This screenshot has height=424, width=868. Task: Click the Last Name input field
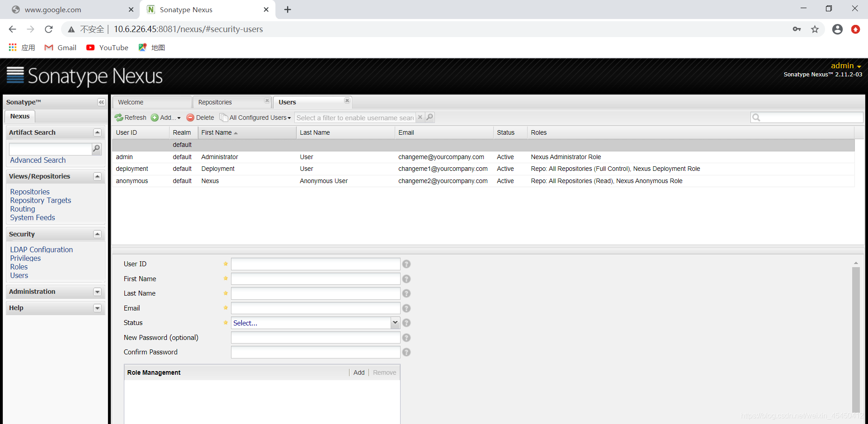click(x=316, y=293)
